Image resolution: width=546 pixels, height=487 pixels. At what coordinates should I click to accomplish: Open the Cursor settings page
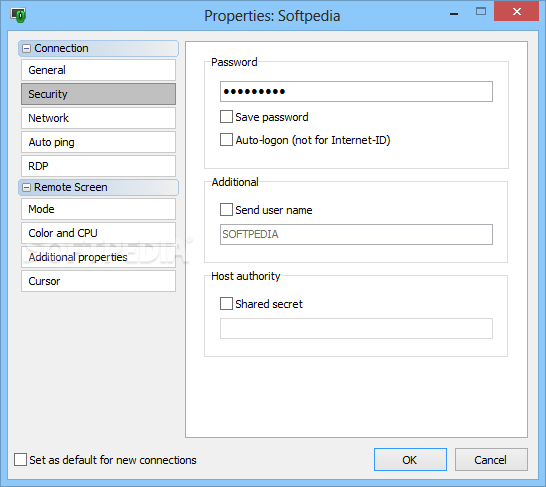(x=98, y=281)
